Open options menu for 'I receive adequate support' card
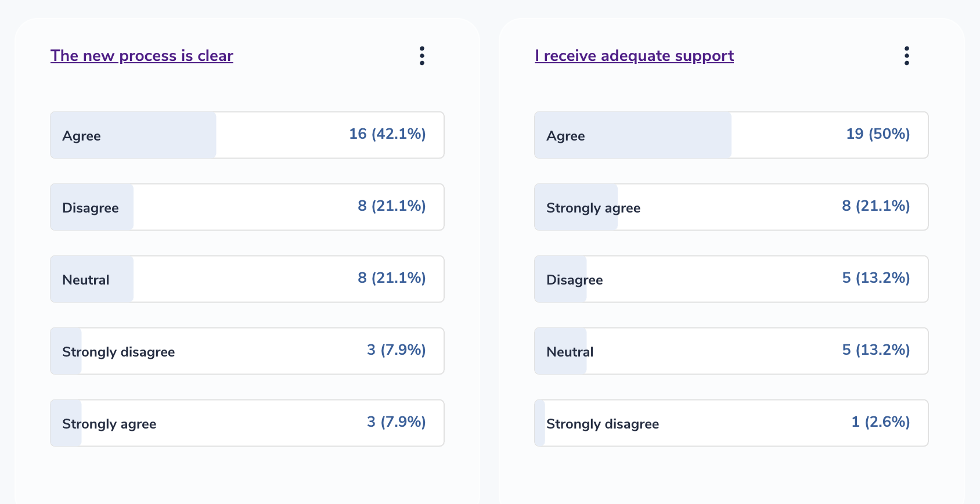This screenshot has height=504, width=980. 906,56
